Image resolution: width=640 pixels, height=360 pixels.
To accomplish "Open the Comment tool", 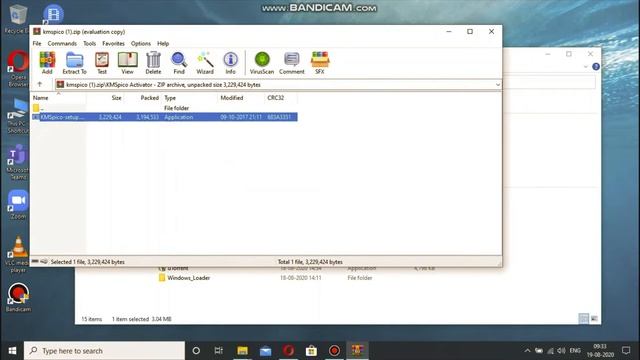I will (x=291, y=63).
